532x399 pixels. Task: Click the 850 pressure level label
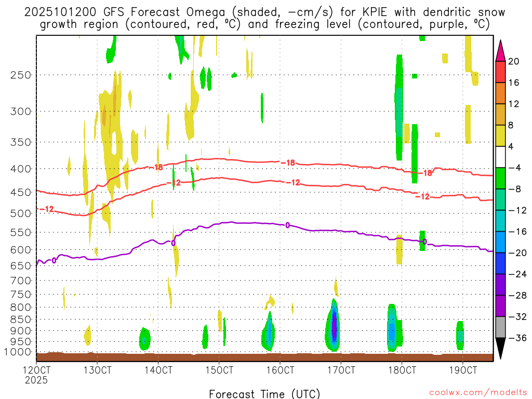(21, 320)
